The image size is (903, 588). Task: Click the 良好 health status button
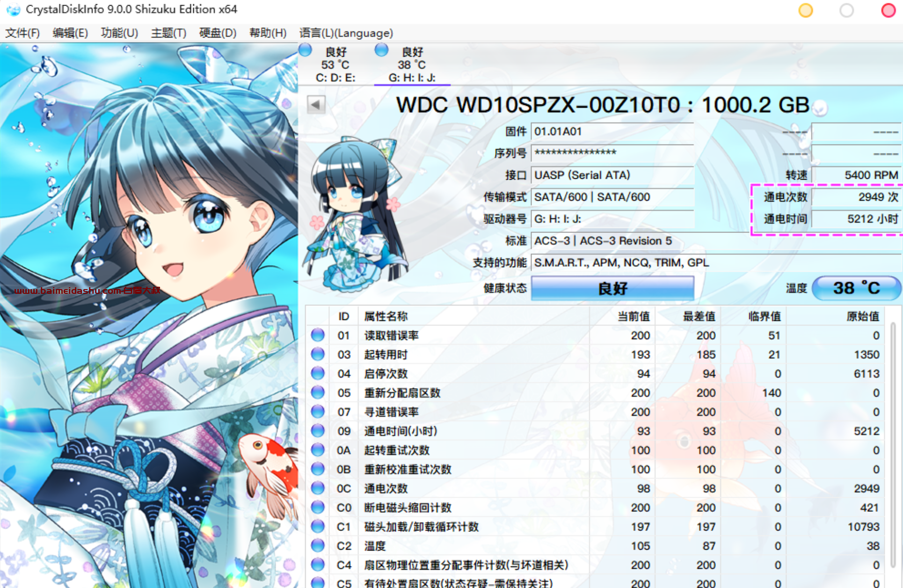[612, 288]
